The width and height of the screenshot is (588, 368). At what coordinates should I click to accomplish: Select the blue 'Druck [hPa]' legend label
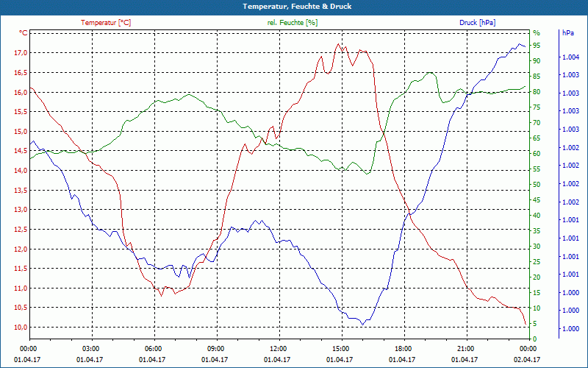coord(477,23)
